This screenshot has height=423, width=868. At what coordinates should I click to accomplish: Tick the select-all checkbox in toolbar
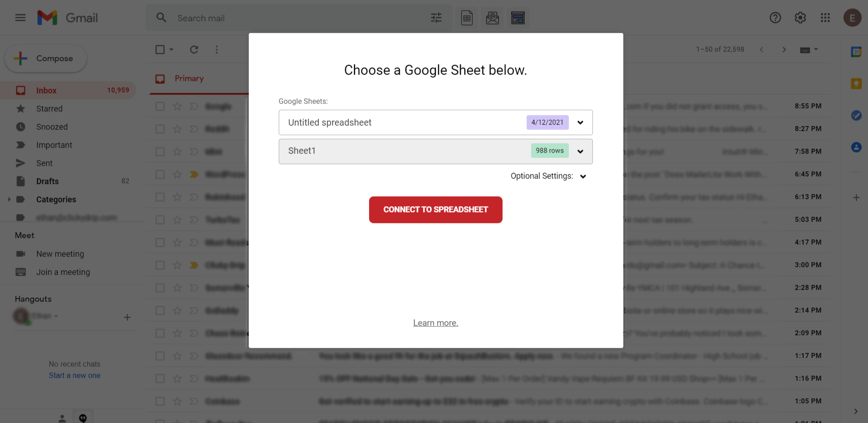tap(160, 49)
